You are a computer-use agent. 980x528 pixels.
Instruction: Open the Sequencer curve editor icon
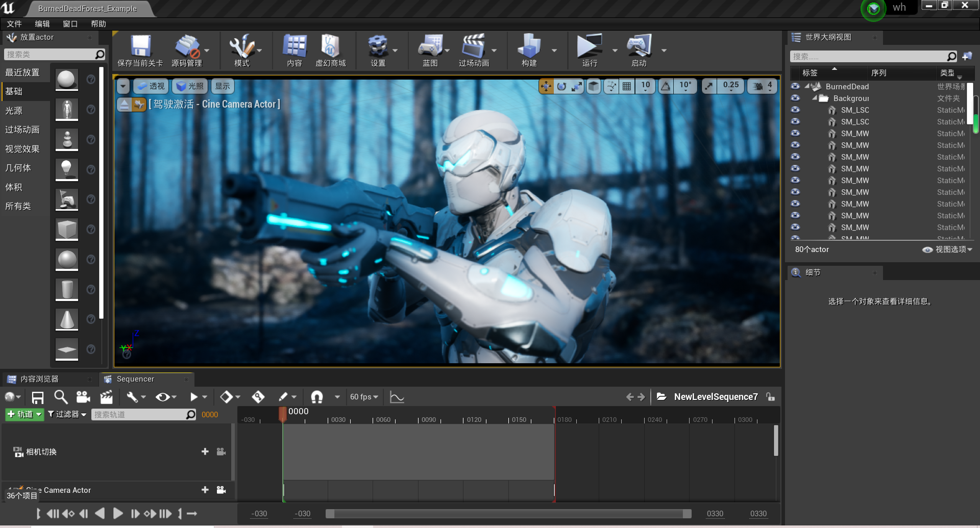[x=397, y=397]
